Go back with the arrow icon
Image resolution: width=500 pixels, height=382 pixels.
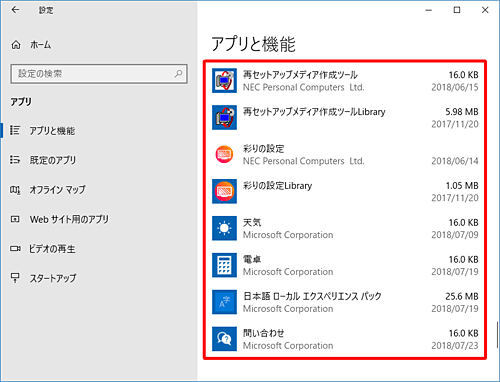click(15, 10)
